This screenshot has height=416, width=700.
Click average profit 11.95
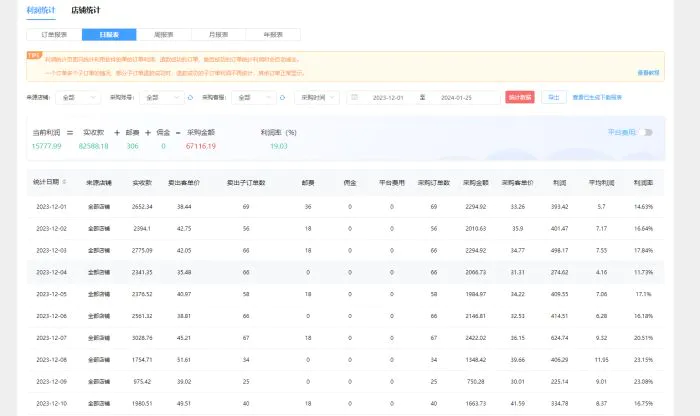point(601,360)
